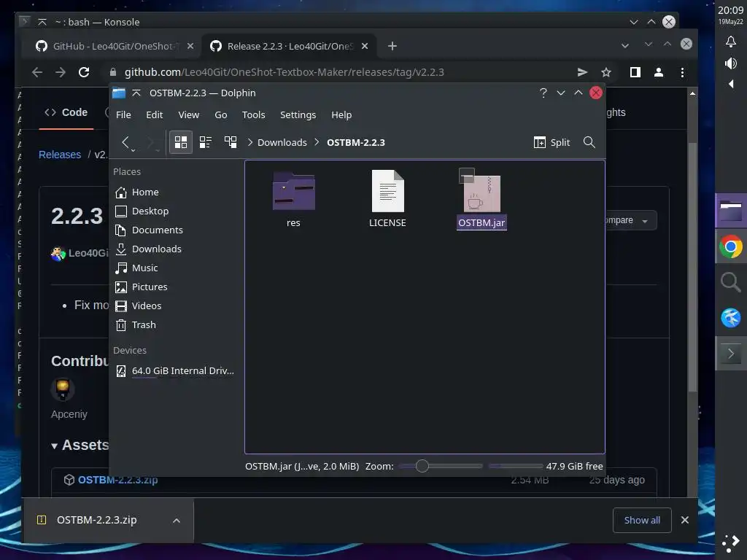Click the browser page scrollbar
The height and width of the screenshot is (560, 747).
(692, 267)
